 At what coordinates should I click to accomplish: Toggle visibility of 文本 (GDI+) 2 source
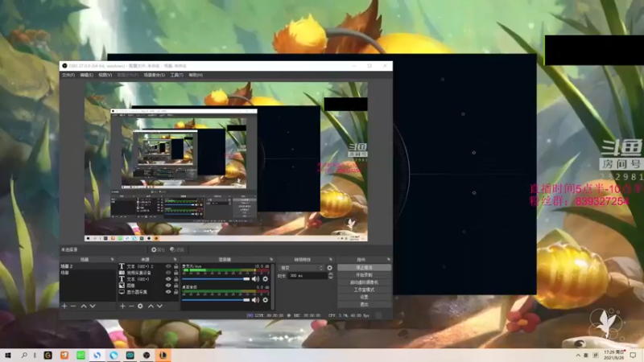coord(168,266)
